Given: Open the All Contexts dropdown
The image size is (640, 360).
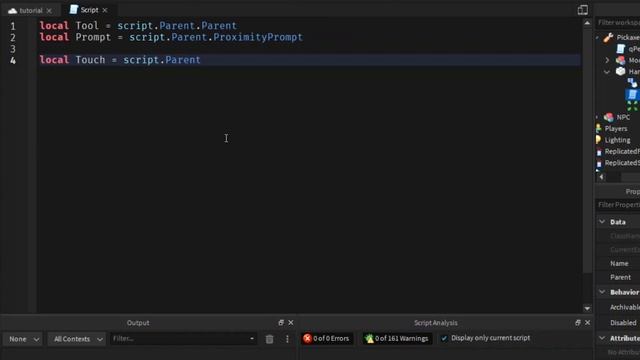Looking at the screenshot, I should pos(77,339).
